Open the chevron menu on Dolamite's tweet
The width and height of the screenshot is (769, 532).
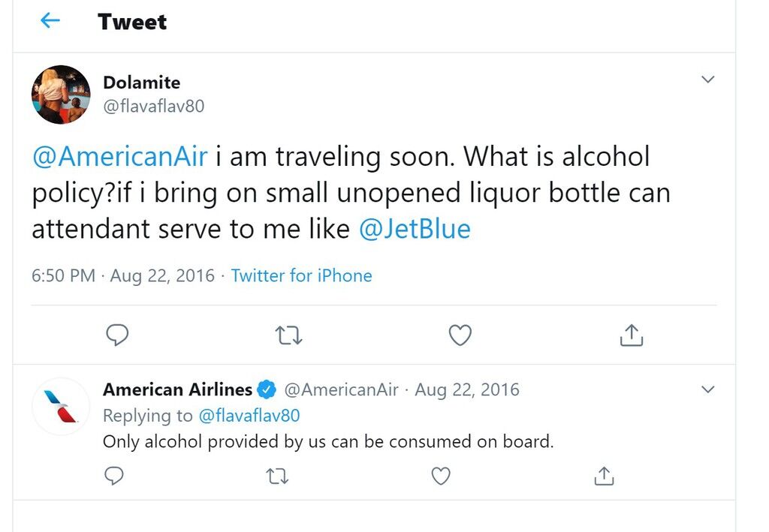[x=707, y=79]
